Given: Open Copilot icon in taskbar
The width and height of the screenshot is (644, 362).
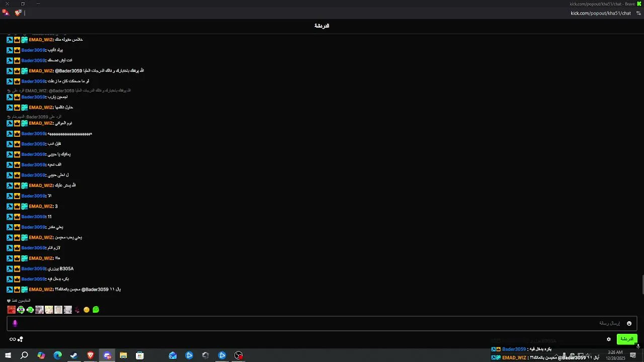Looking at the screenshot, I should coord(41,355).
